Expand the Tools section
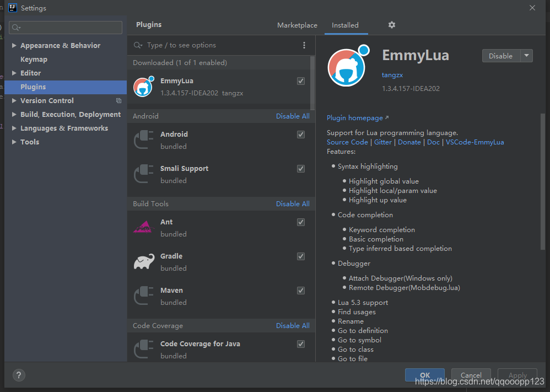The image size is (550, 392). click(x=14, y=142)
